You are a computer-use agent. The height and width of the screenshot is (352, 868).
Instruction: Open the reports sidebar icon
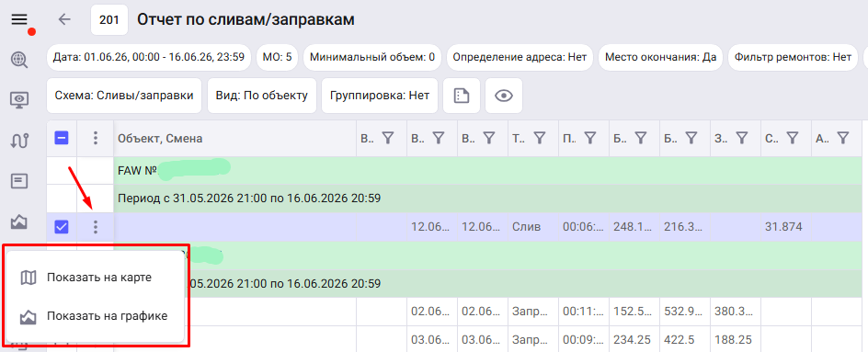(x=19, y=181)
